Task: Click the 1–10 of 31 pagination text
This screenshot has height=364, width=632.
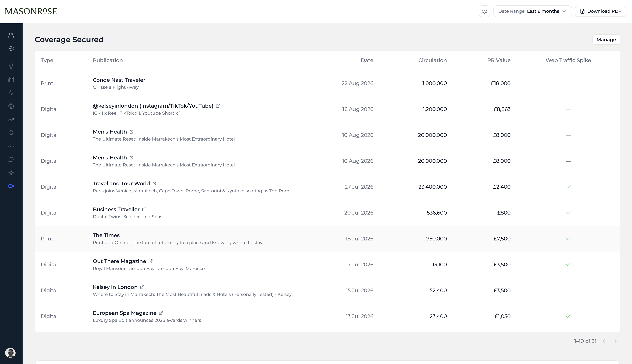Action: 585,341
